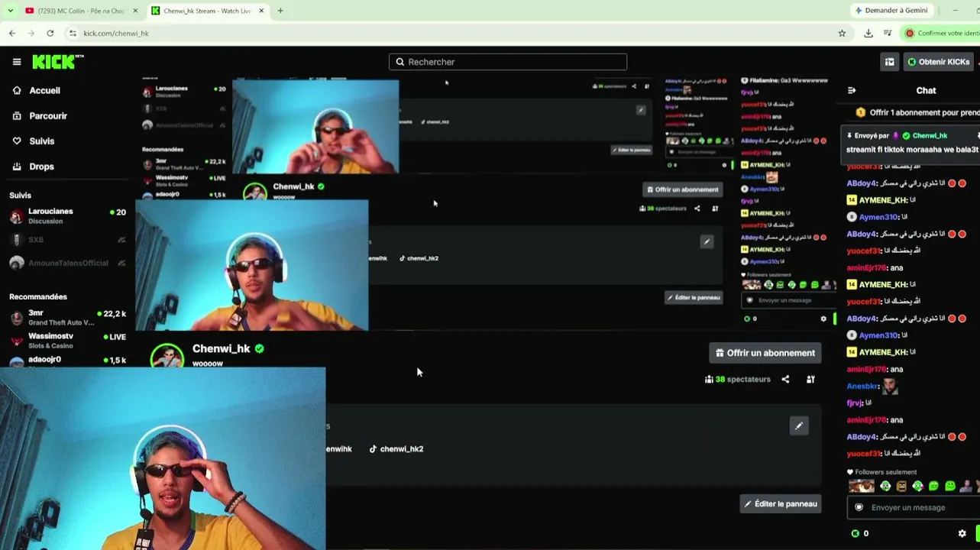
Task: Click the Chenwi_hk channel name
Action: click(x=222, y=348)
